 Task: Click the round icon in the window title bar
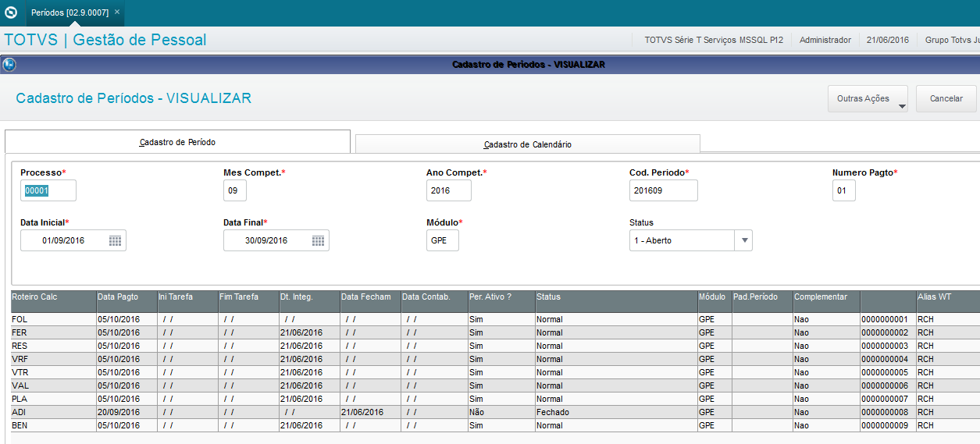click(9, 65)
